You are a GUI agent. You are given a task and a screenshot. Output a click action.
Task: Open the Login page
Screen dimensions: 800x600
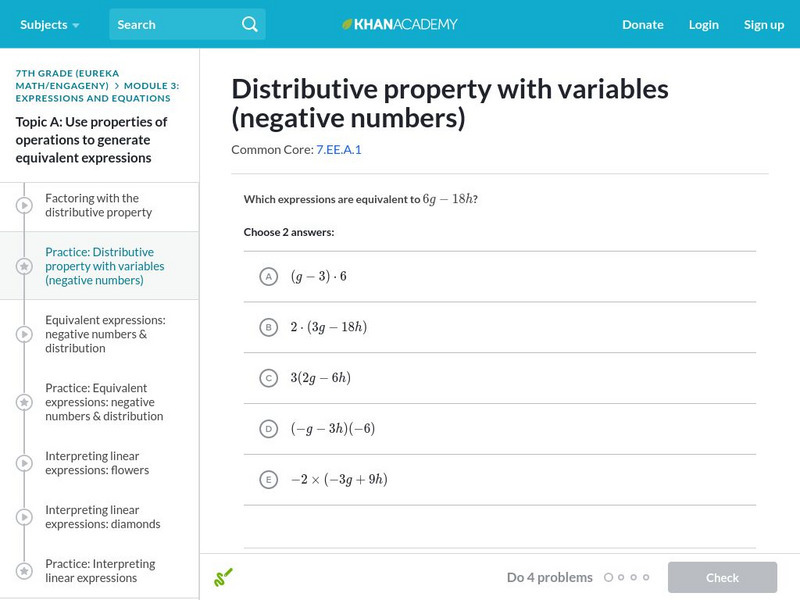[703, 24]
